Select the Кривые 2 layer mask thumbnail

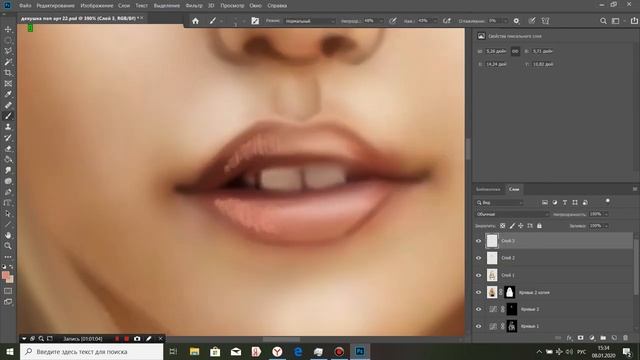pyautogui.click(x=511, y=309)
